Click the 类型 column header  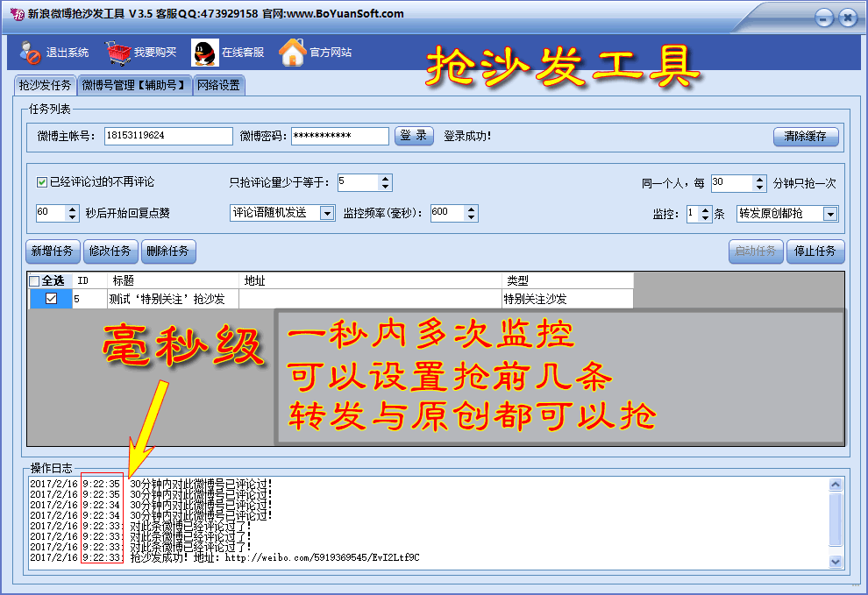[x=567, y=280]
